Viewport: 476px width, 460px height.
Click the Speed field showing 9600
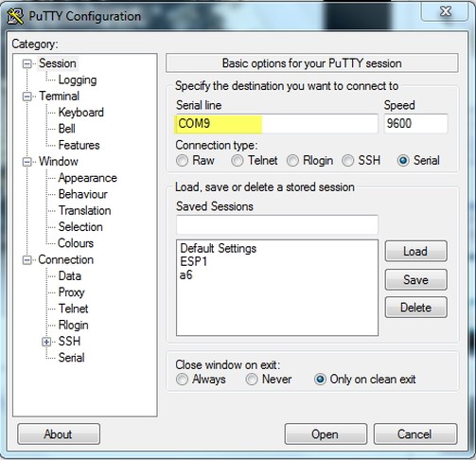click(415, 123)
